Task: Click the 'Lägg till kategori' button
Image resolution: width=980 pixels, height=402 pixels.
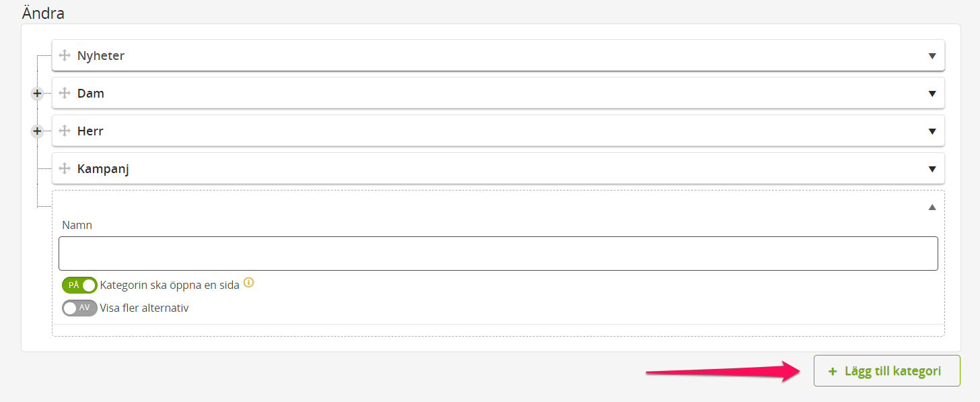Action: [x=886, y=371]
